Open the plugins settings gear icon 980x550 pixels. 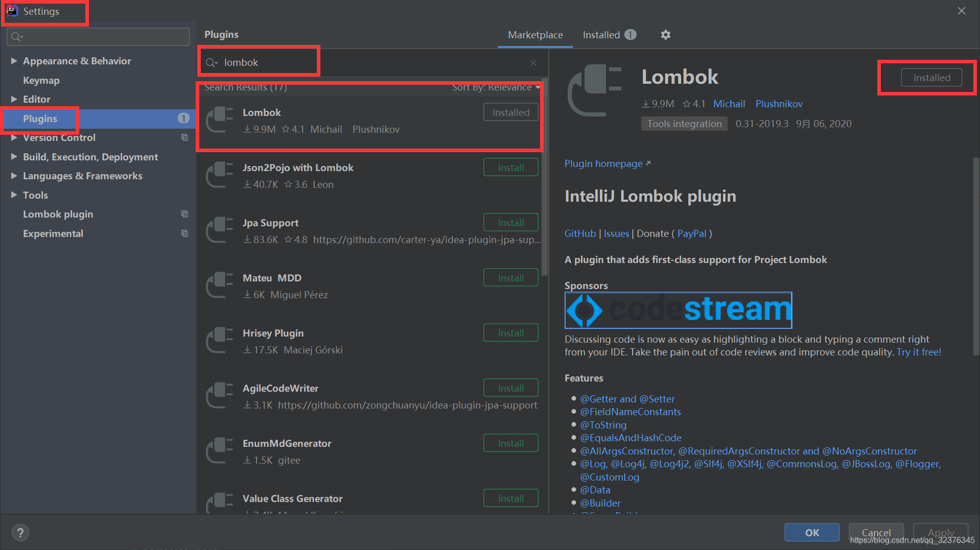click(665, 35)
